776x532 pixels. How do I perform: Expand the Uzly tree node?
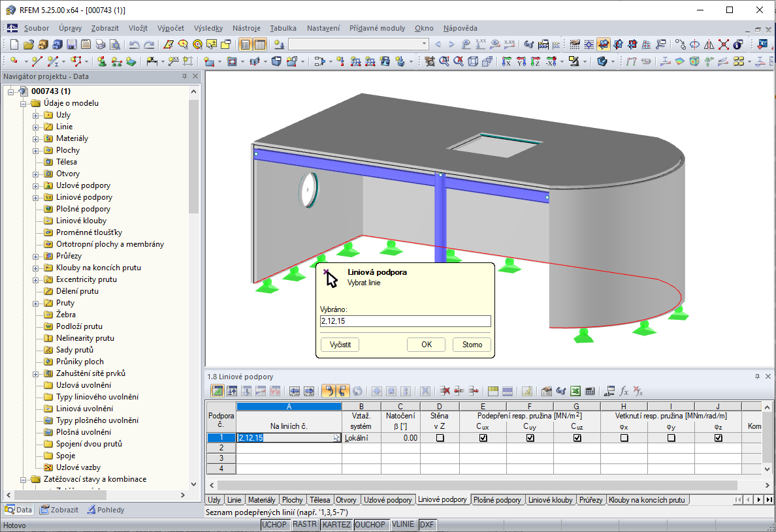pos(36,115)
